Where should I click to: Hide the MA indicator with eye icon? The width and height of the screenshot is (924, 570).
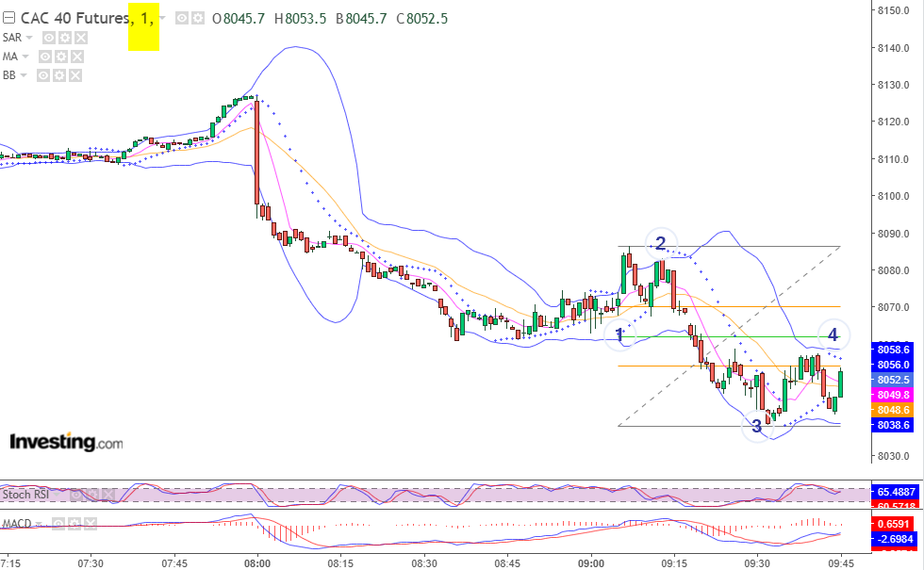pyautogui.click(x=45, y=57)
